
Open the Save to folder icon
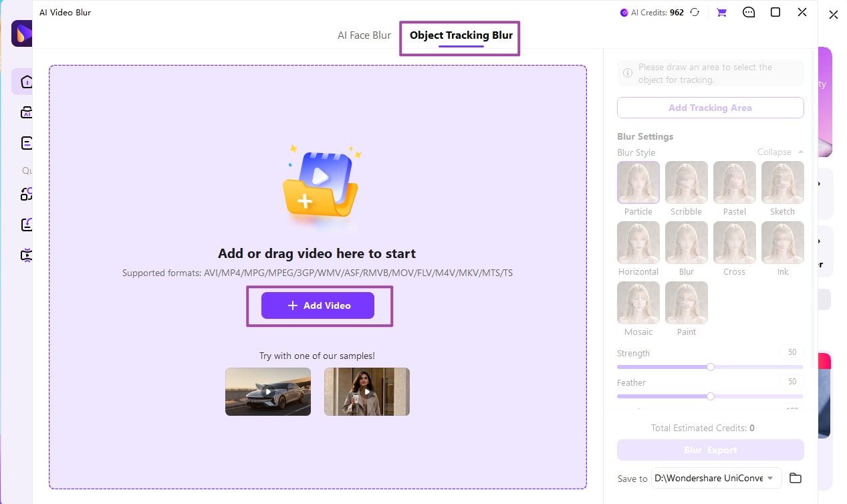pos(795,478)
